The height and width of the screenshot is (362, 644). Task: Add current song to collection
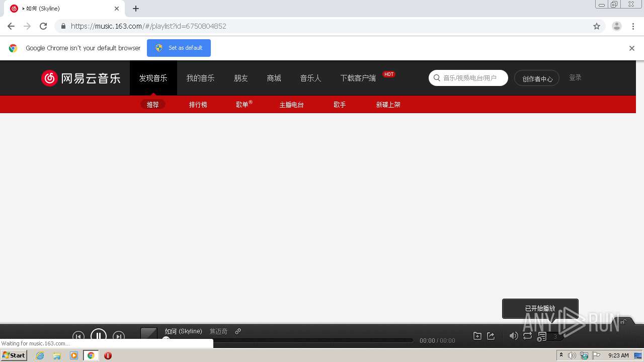[477, 336]
